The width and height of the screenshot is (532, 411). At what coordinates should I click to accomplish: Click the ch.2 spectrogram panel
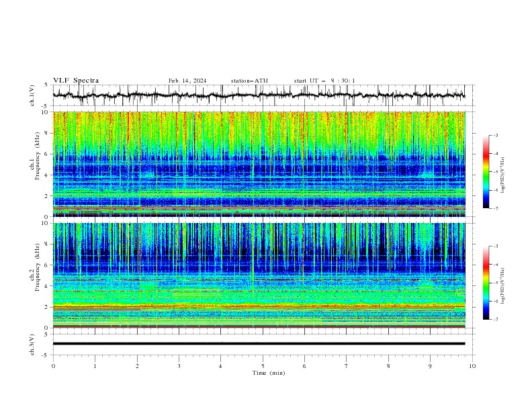coord(259,275)
